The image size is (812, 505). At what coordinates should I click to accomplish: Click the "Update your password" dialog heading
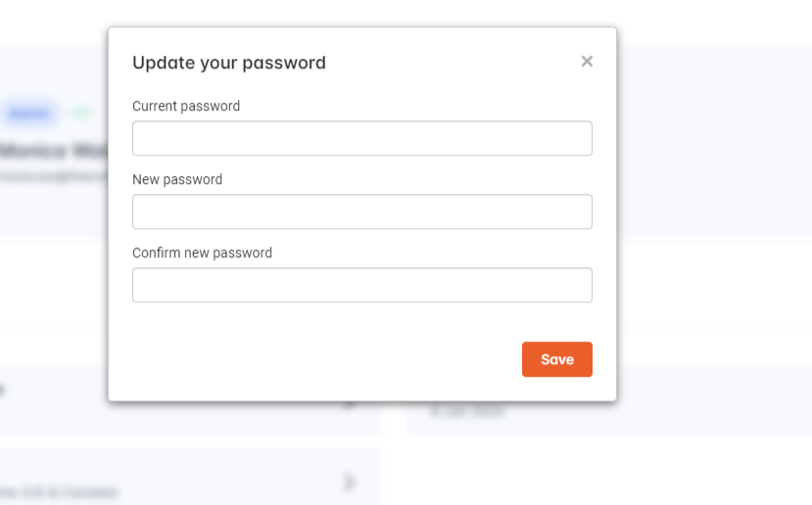pyautogui.click(x=229, y=63)
